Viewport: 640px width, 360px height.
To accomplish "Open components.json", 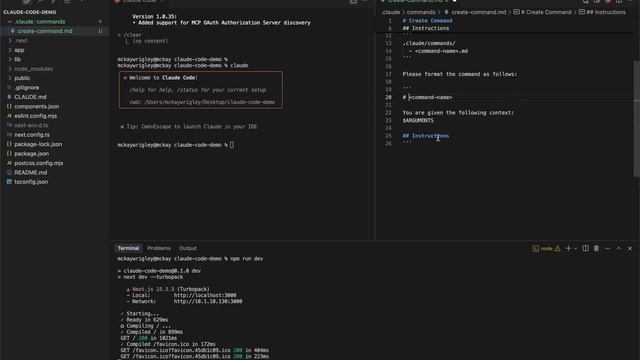I will (36, 106).
